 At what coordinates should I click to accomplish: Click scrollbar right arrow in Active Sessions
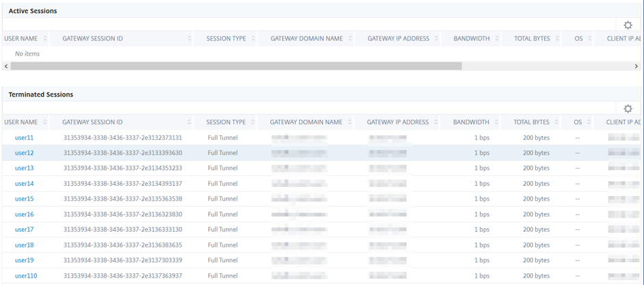(636, 66)
